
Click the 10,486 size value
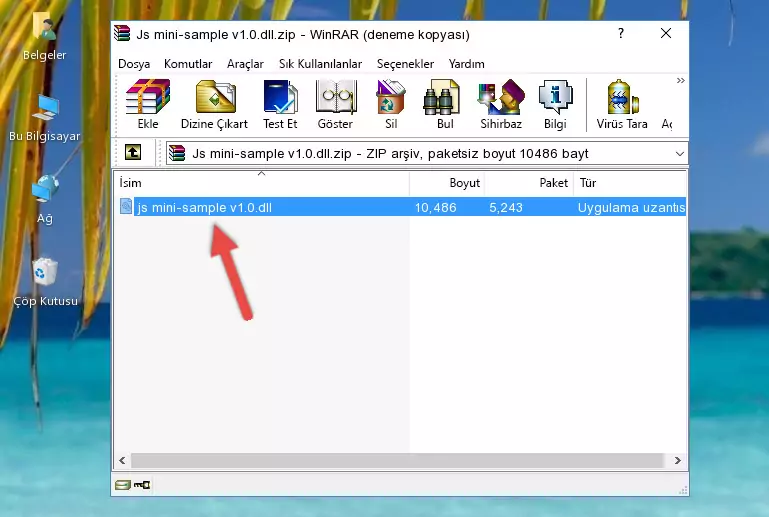click(436, 207)
